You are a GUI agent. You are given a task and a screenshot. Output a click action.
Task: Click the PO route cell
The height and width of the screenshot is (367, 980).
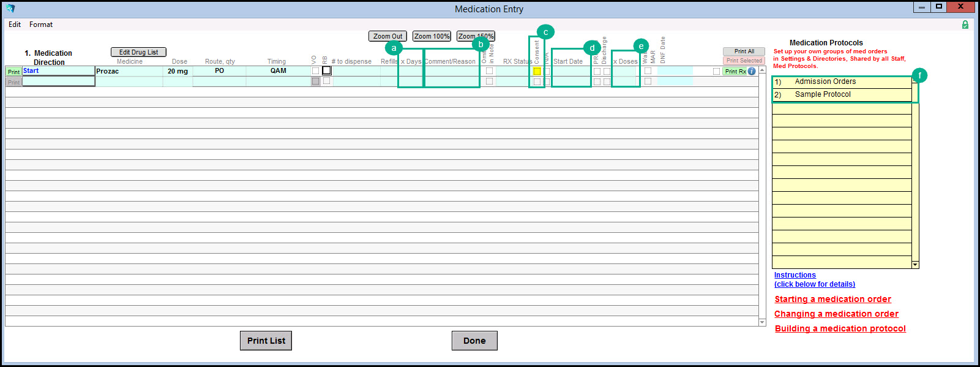[219, 71]
